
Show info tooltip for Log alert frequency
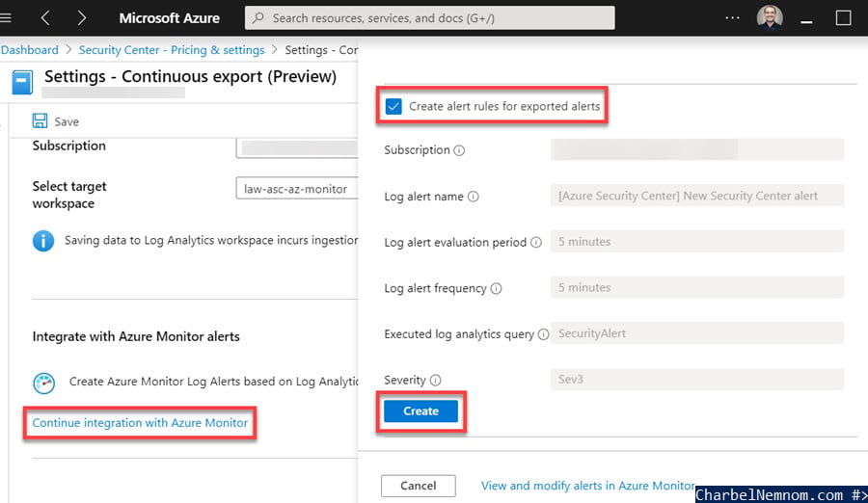click(x=496, y=288)
